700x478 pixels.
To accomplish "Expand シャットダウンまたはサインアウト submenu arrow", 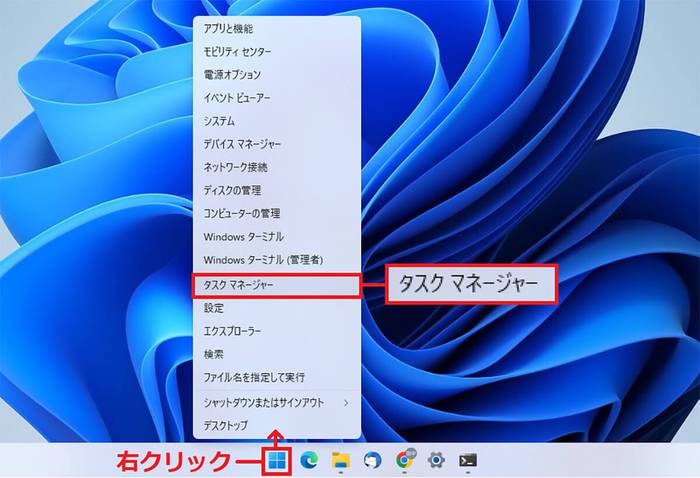I will point(346,403).
